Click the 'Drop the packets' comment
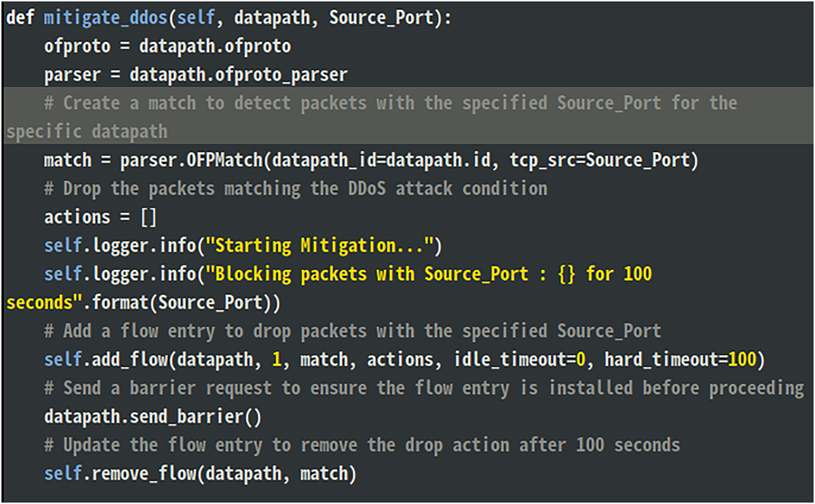Screen dimensions: 815x504 [x=296, y=189]
